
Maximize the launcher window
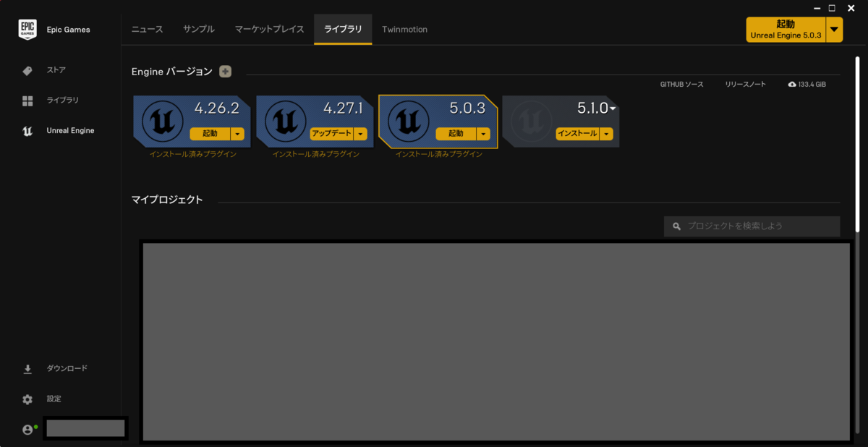pos(832,7)
